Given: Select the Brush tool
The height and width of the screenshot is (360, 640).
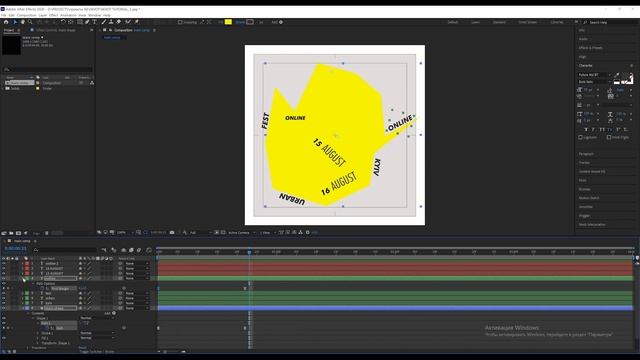Looking at the screenshot, I should (104, 22).
